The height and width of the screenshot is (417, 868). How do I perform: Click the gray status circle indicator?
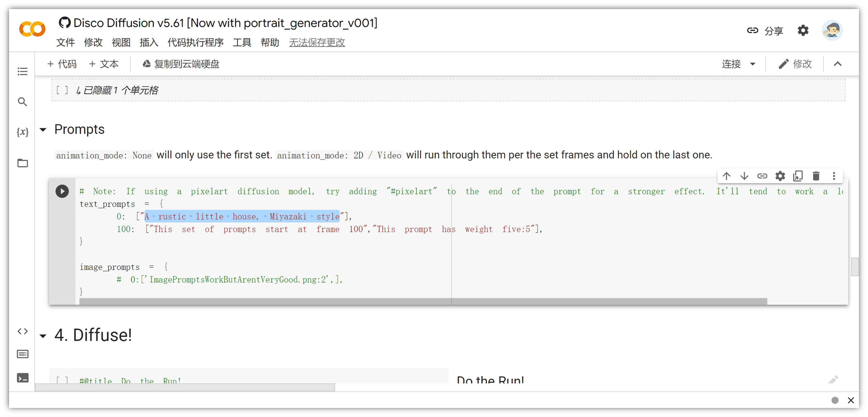pos(835,400)
